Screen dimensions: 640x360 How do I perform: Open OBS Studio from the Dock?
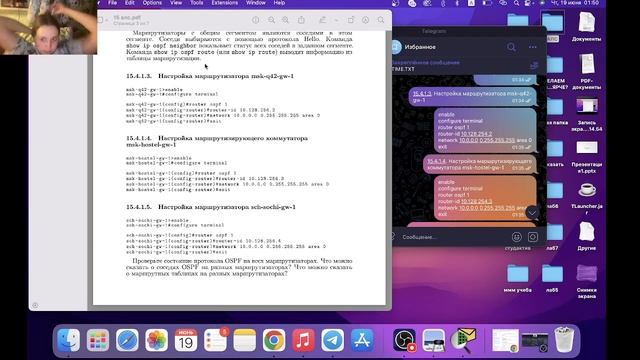(404, 340)
